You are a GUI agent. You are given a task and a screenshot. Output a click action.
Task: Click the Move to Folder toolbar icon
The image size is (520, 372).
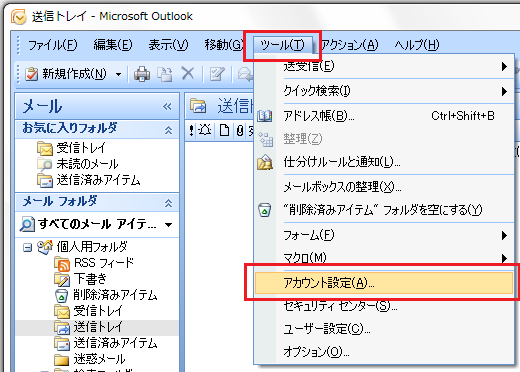tap(165, 74)
